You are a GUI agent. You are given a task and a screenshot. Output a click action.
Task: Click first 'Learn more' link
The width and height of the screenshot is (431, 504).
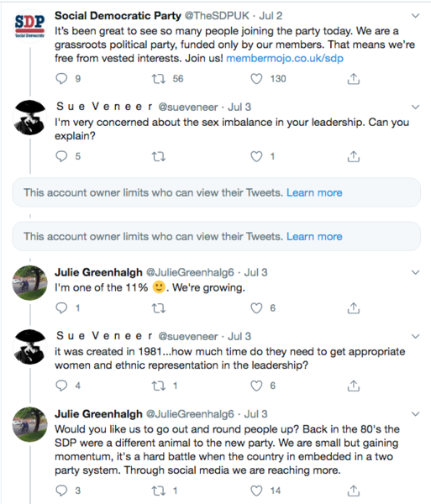[314, 192]
